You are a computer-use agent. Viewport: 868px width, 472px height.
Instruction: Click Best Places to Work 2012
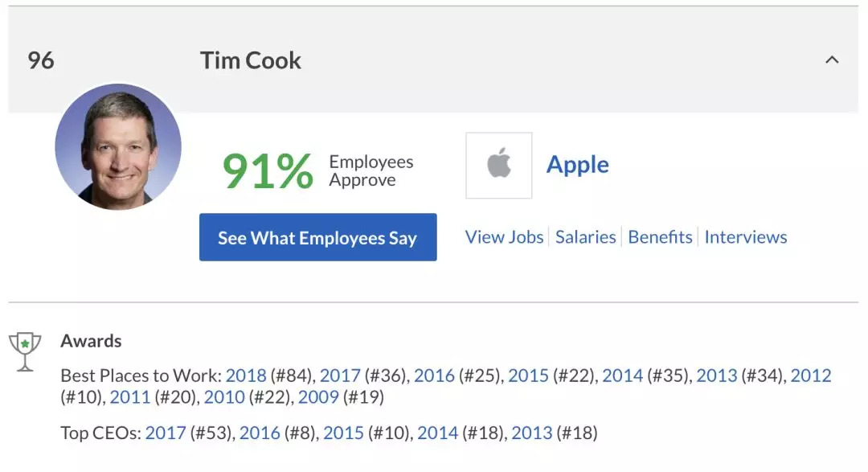[x=810, y=376]
